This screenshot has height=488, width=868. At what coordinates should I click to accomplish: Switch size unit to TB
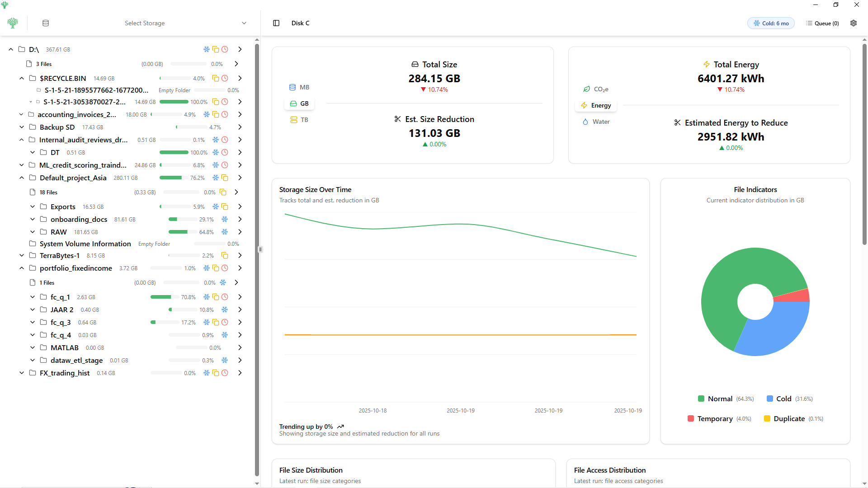coord(299,120)
